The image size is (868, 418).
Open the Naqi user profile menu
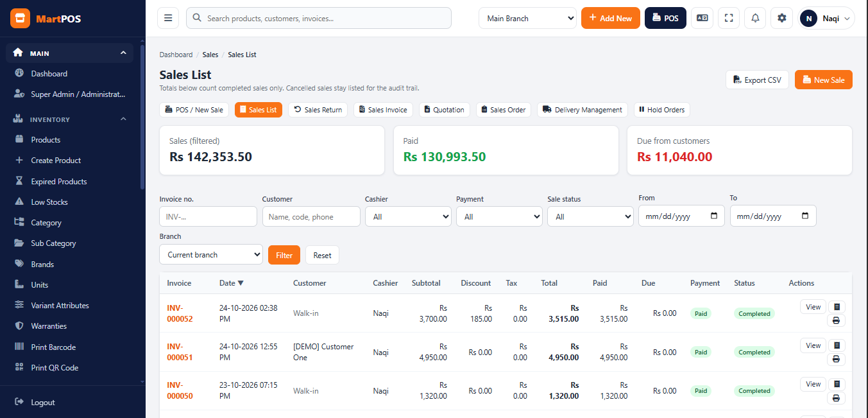pyautogui.click(x=826, y=18)
